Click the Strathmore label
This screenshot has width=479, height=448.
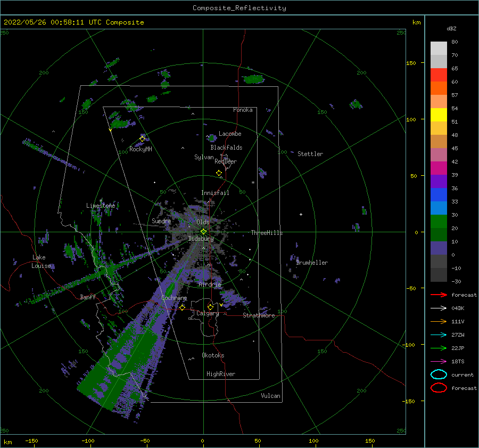coord(259,315)
